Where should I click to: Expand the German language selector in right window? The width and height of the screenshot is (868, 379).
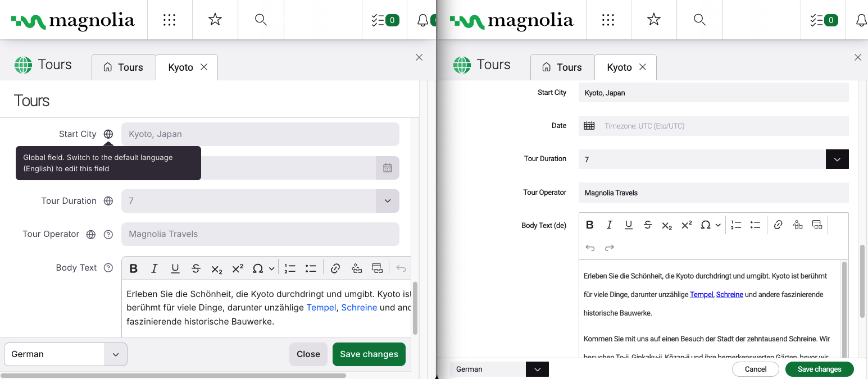(x=537, y=369)
